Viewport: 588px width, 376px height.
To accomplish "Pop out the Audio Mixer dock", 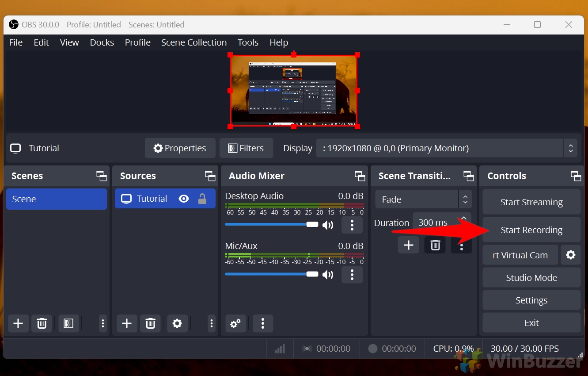I will 360,176.
